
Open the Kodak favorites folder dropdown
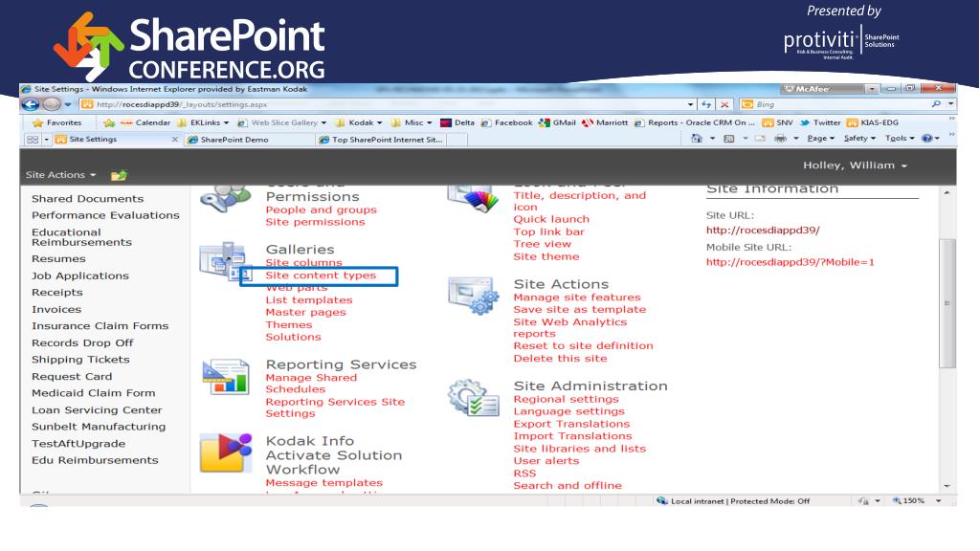359,122
